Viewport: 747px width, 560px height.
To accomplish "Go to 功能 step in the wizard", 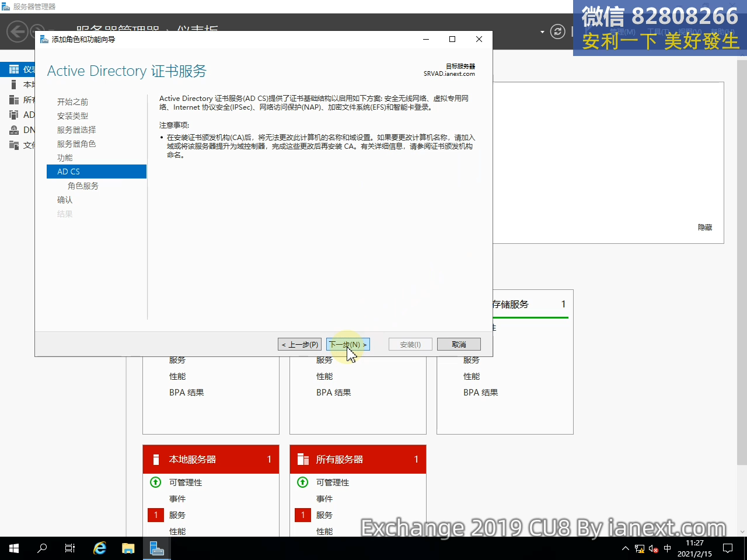I will point(65,158).
